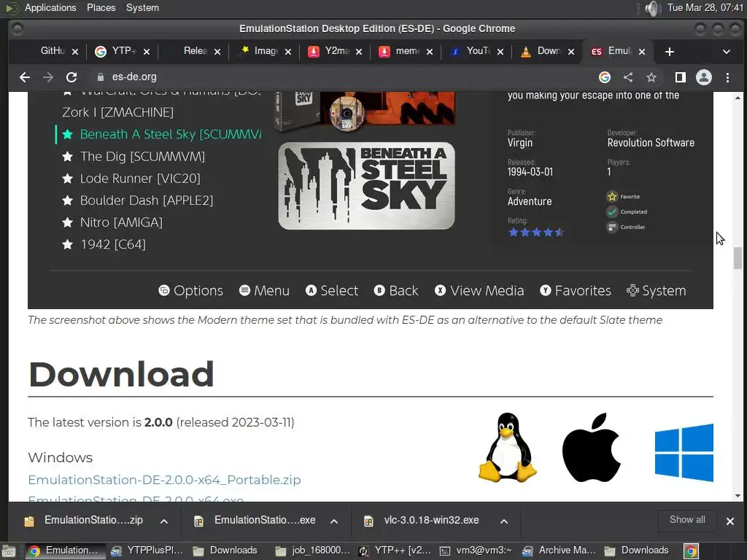Click the scrollbar down arrow
This screenshot has width=747, height=560.
click(x=738, y=496)
